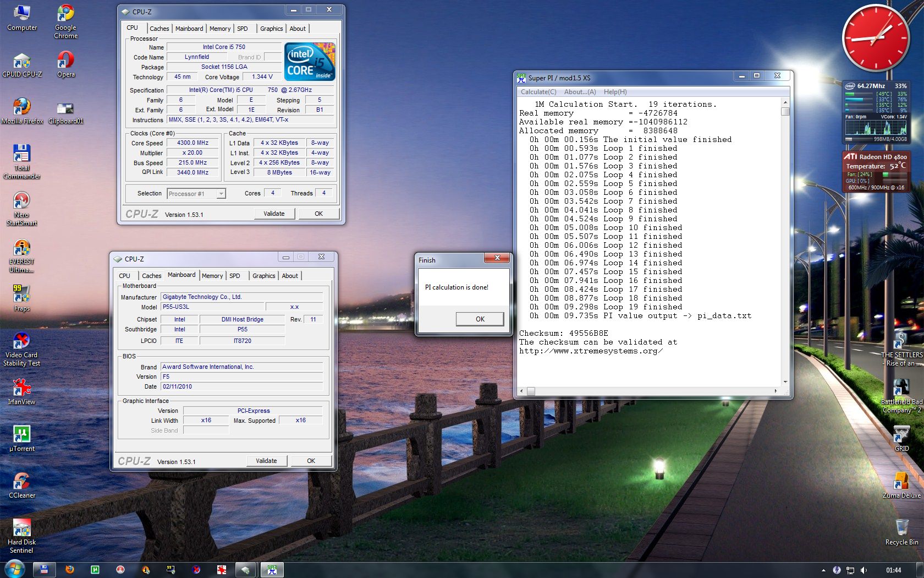
Task: Show hidden tray icons arrow
Action: pyautogui.click(x=823, y=570)
